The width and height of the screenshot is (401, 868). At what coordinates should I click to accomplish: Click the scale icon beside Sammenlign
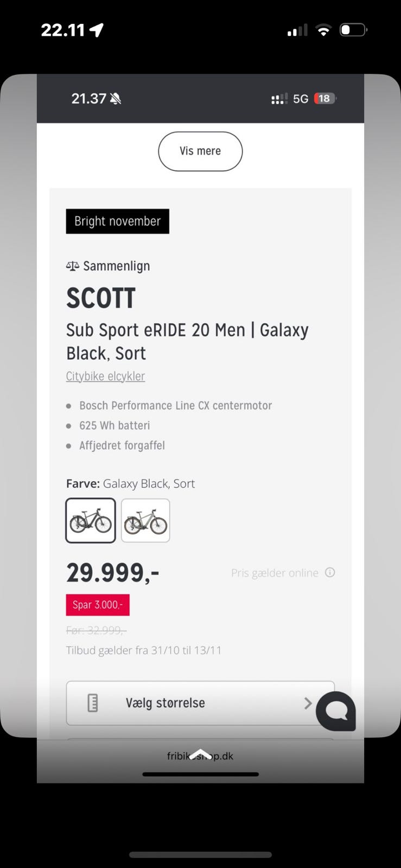[72, 266]
